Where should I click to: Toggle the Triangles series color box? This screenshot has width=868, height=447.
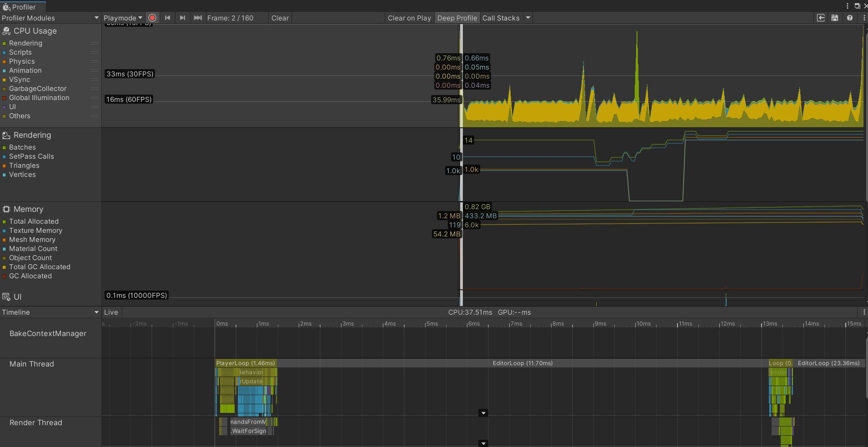(5, 166)
